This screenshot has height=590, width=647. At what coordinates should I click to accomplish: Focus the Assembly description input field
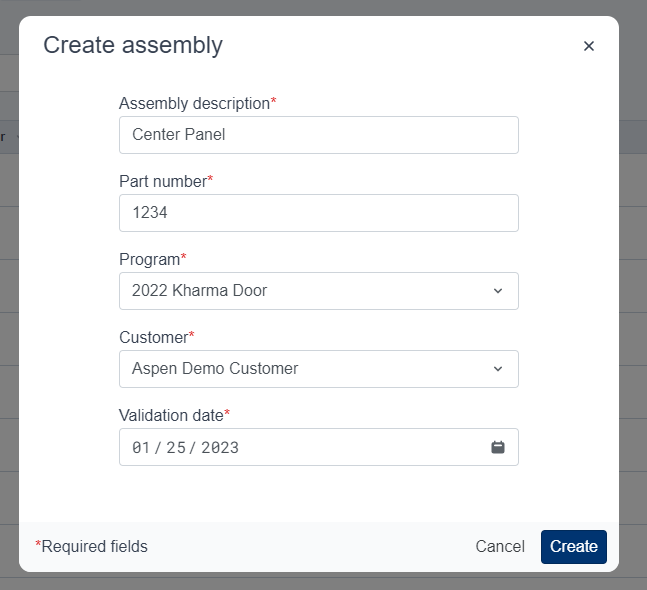[319, 135]
